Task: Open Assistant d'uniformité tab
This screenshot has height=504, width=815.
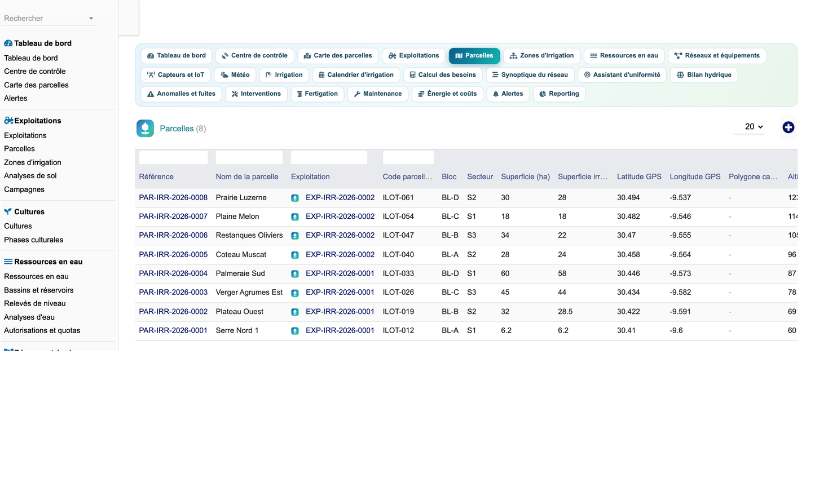Action: coord(622,75)
